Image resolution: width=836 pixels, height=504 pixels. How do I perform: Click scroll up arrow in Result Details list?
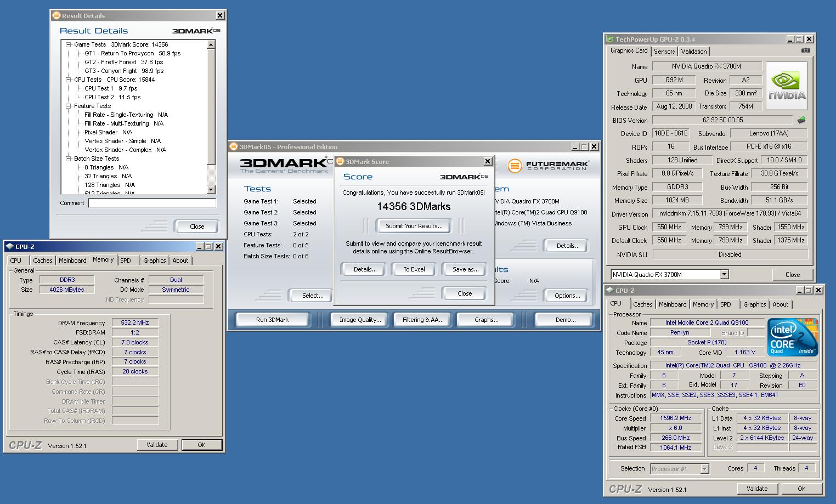[x=211, y=44]
